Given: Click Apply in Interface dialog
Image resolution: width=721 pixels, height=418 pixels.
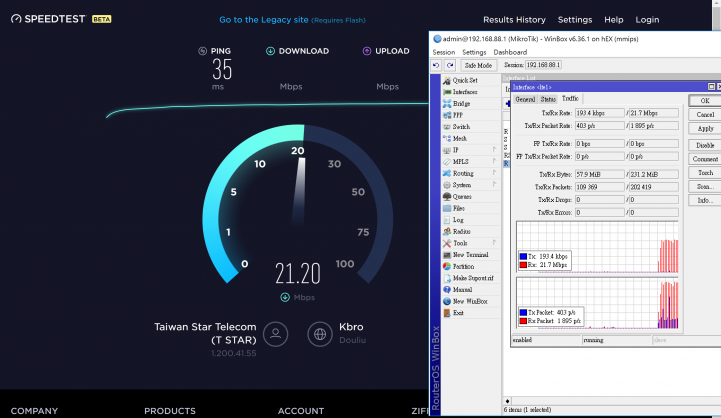Looking at the screenshot, I should tap(705, 129).
